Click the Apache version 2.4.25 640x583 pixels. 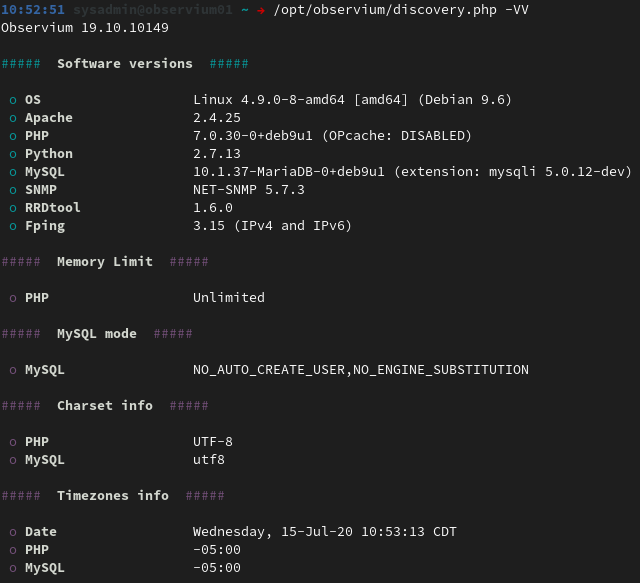[x=217, y=118]
